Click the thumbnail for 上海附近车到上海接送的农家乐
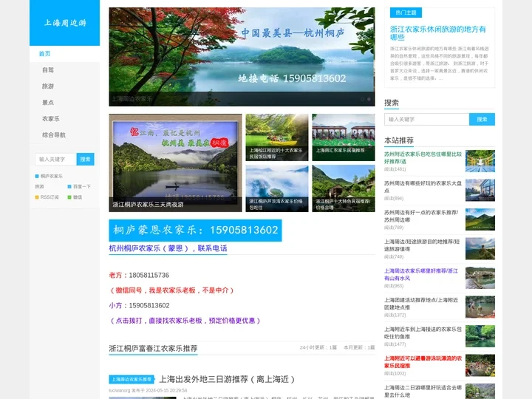 pos(480,336)
